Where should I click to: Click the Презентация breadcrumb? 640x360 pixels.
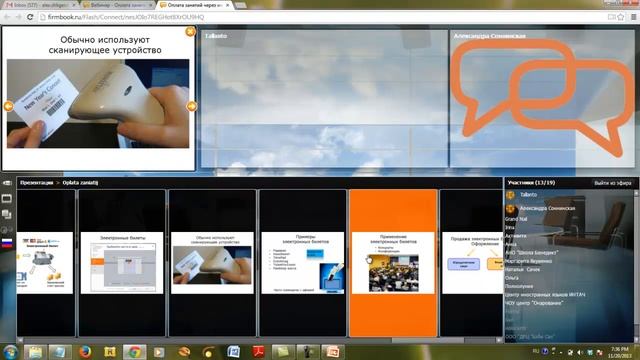pos(37,183)
